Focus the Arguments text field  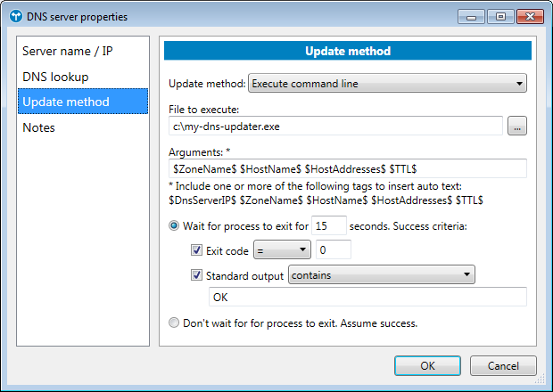point(348,168)
